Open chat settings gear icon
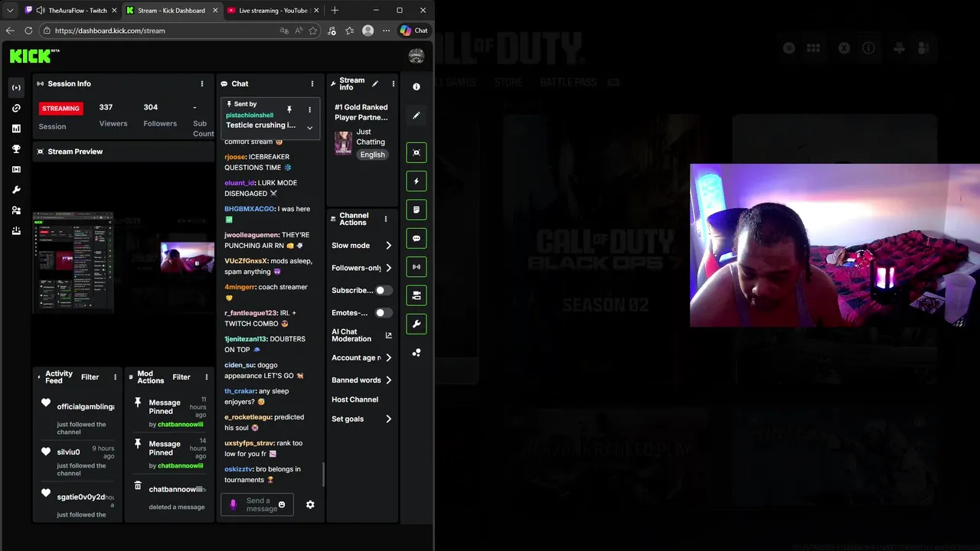Image resolution: width=980 pixels, height=551 pixels. pyautogui.click(x=310, y=504)
